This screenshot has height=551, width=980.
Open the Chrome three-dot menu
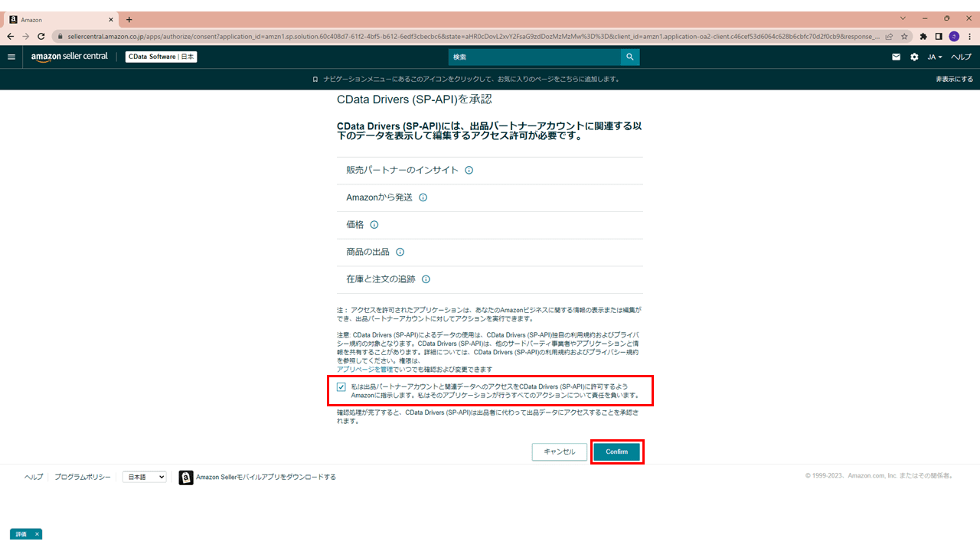click(x=969, y=36)
